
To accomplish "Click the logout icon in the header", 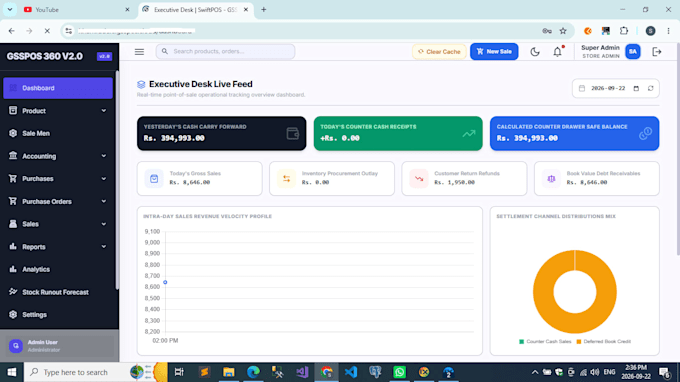I will click(x=657, y=52).
